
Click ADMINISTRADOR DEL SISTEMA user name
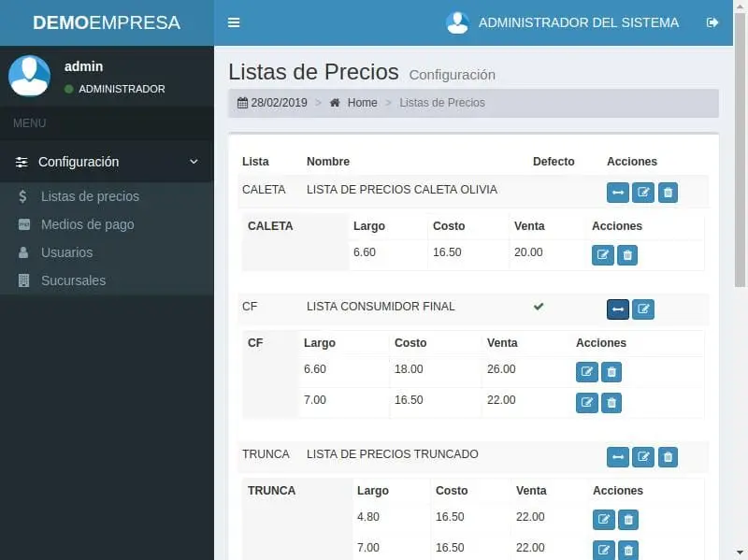pos(578,22)
